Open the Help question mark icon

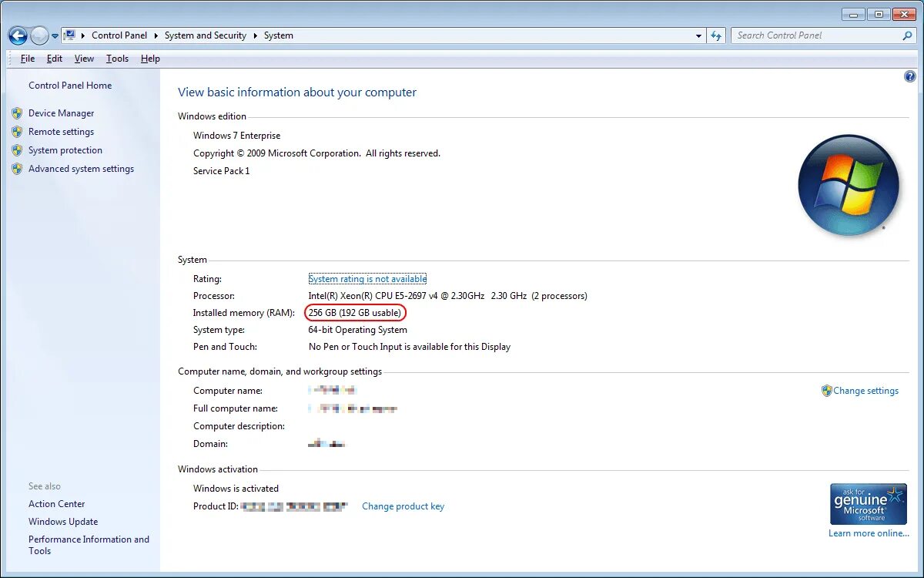(x=910, y=76)
